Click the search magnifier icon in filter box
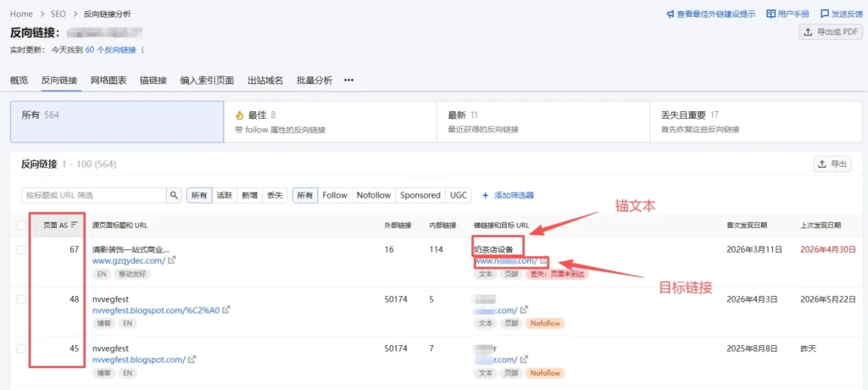This screenshot has height=390, width=868. 174,195
